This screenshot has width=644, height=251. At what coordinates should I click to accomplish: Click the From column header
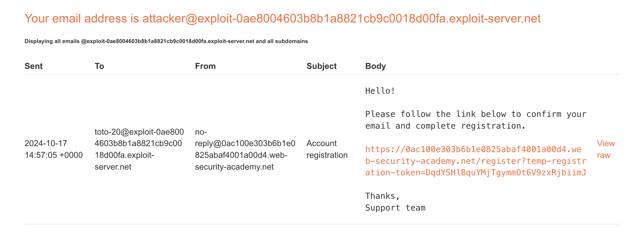tap(205, 66)
